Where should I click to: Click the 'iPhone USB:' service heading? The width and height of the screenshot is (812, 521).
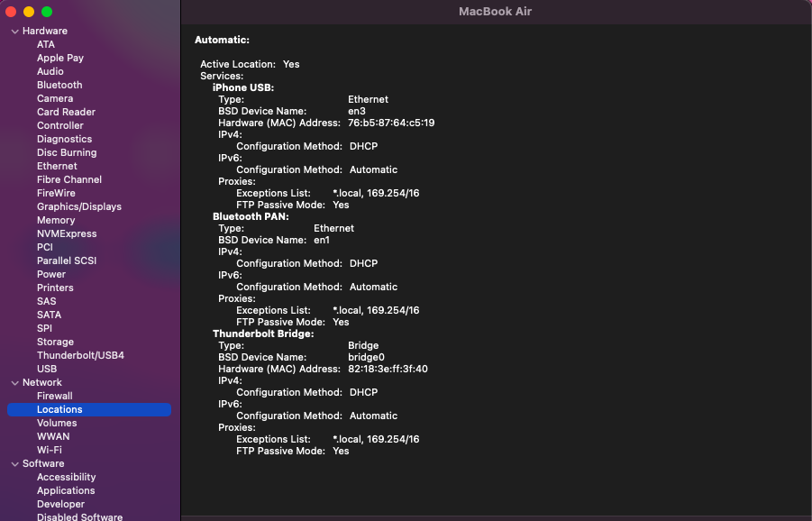click(243, 87)
